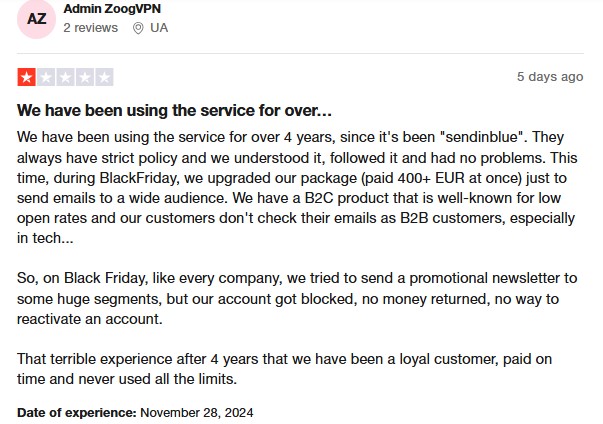Click the divider line below reviewer info
The width and height of the screenshot is (603, 424).
300,53
